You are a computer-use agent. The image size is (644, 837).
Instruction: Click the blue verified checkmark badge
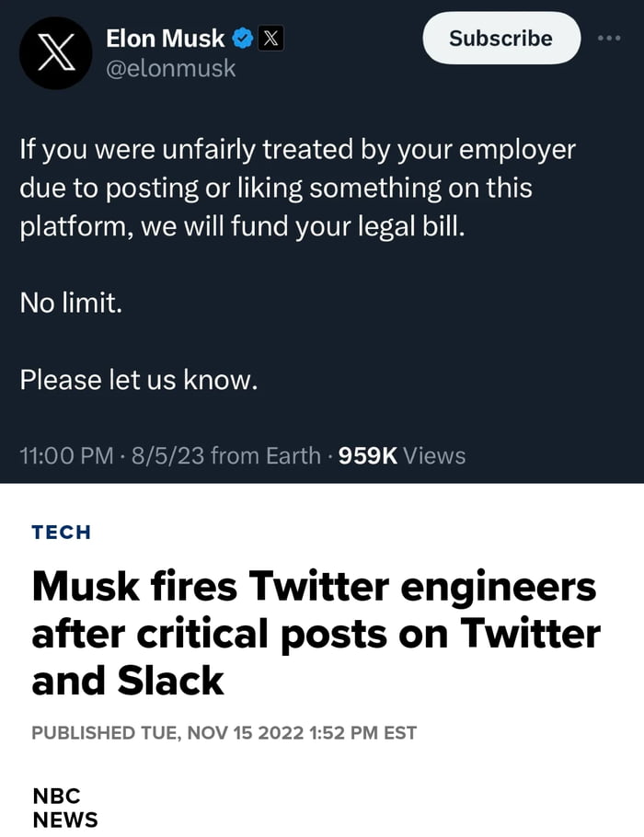[241, 38]
